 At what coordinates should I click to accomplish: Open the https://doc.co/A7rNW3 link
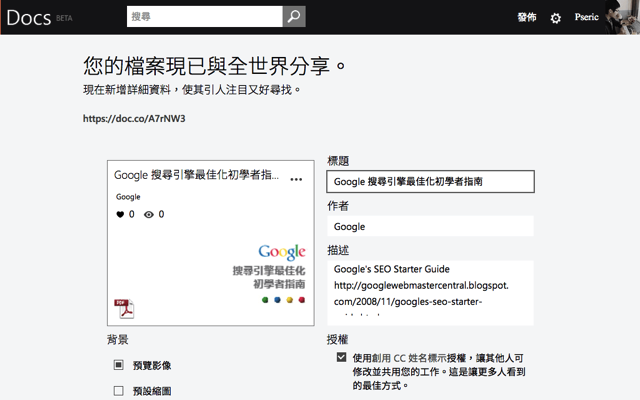coord(134,119)
